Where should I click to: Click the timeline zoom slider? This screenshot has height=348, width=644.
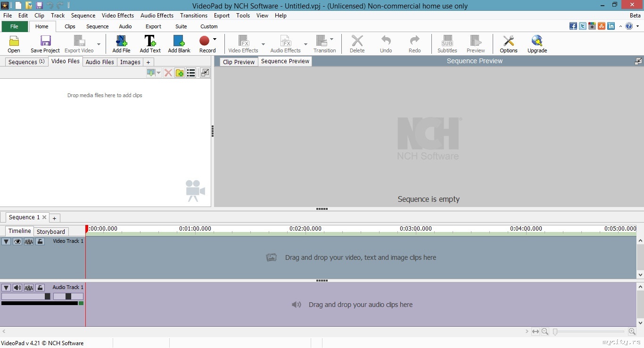tap(589, 331)
